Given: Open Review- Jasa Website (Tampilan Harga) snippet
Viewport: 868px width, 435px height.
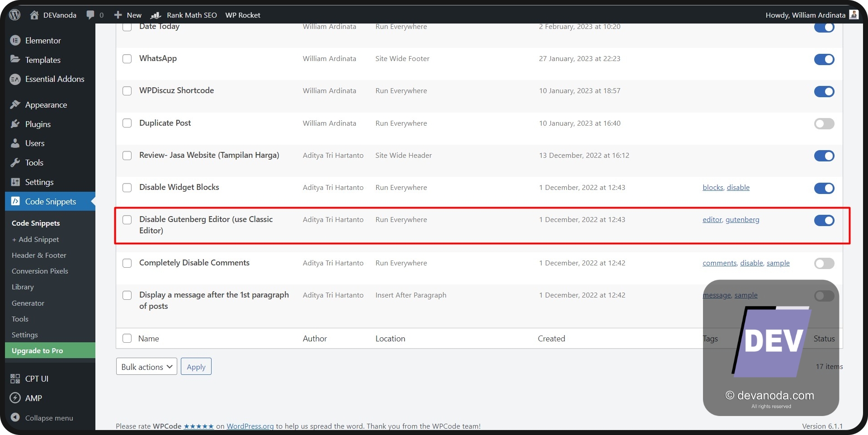Looking at the screenshot, I should 209,155.
